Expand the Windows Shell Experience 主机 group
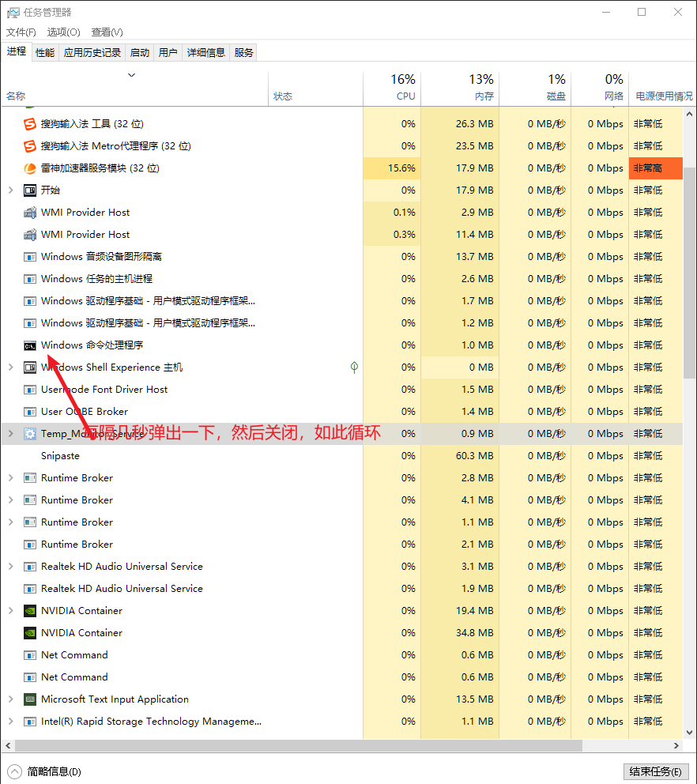This screenshot has width=697, height=784. click(x=10, y=367)
